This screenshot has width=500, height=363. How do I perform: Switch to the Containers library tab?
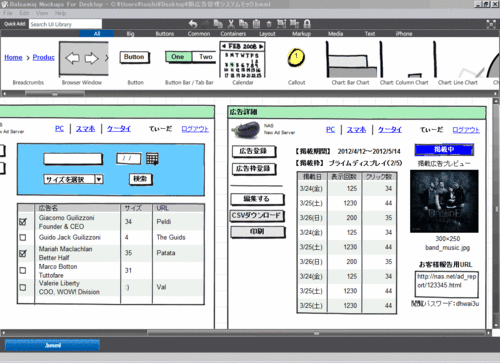[233, 34]
